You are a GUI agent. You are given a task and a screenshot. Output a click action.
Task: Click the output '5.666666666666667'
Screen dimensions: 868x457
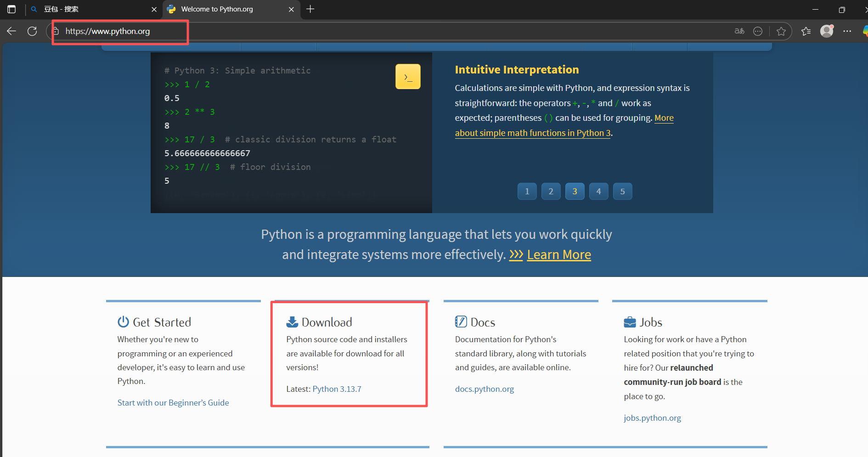click(x=207, y=153)
